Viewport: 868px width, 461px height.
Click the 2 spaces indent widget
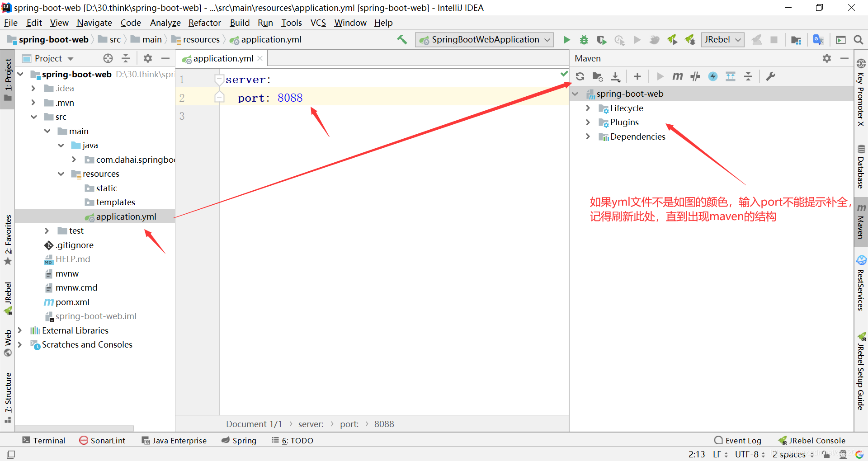793,454
